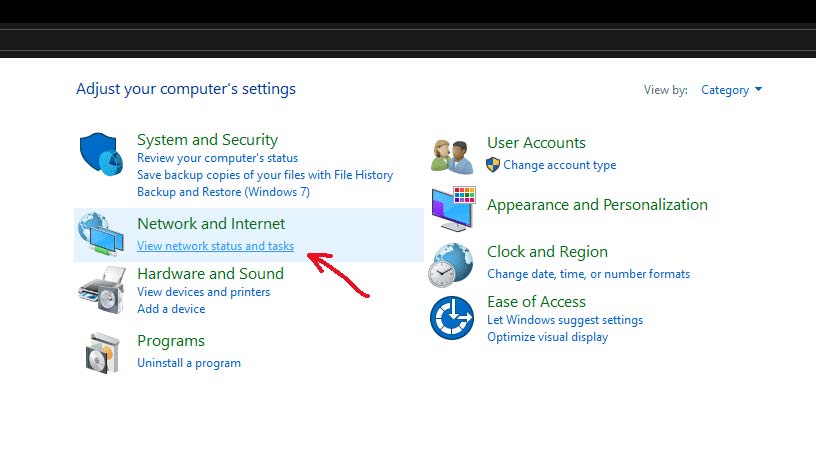Click the Appearance and Personalization monitor icon
This screenshot has height=450, width=816.
(453, 209)
